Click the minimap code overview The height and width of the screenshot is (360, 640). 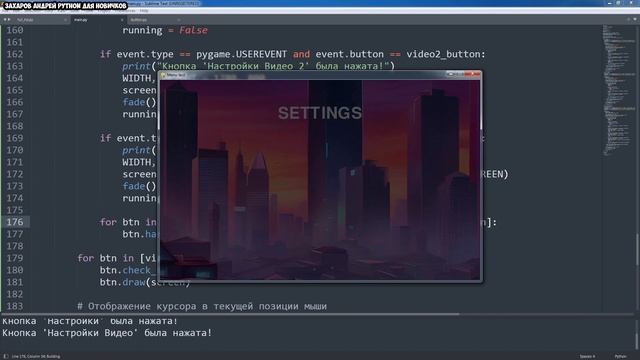(x=619, y=90)
